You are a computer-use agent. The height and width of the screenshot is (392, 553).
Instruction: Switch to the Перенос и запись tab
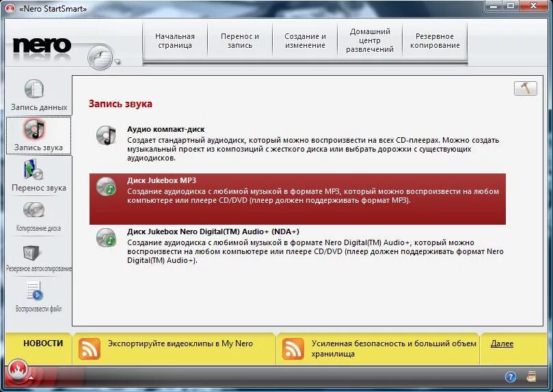(240, 40)
